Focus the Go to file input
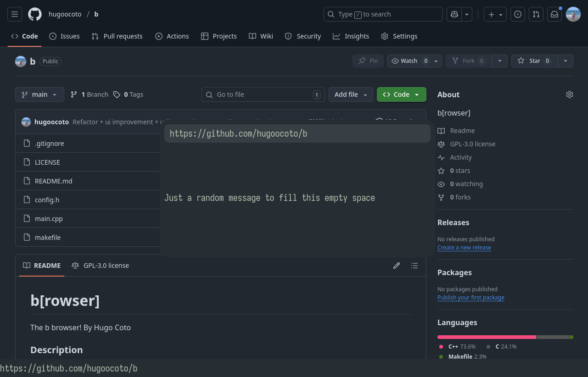 click(x=263, y=94)
